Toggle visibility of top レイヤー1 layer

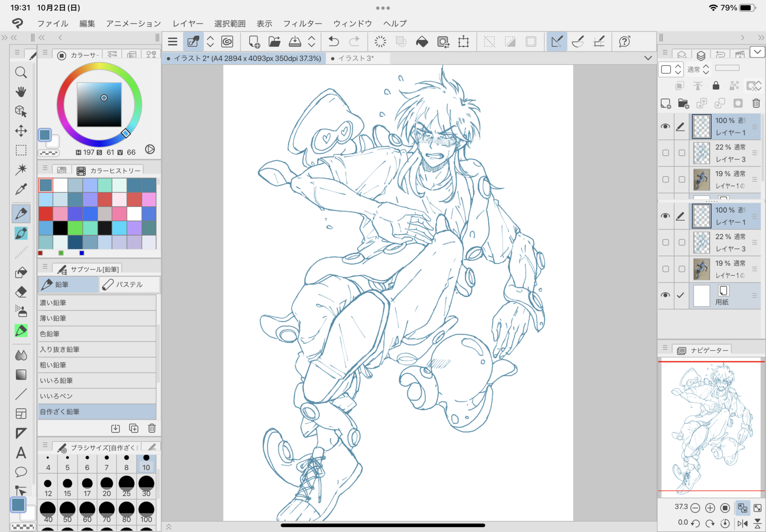coord(665,126)
